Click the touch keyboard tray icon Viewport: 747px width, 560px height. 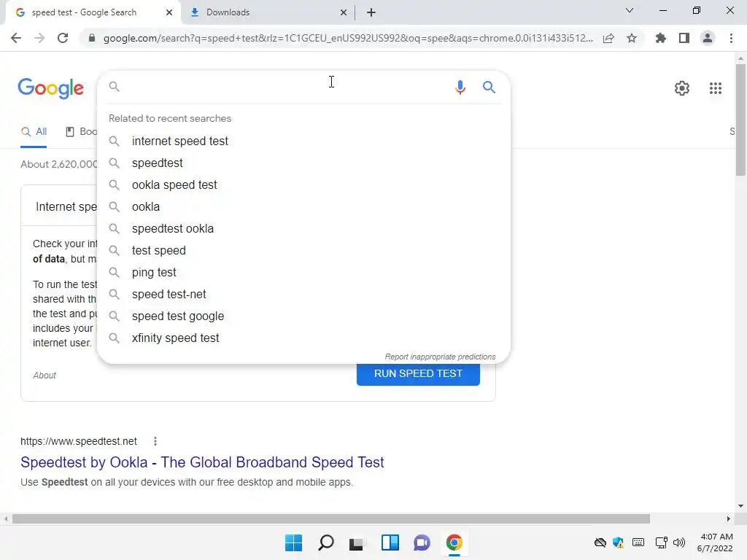pos(638,542)
